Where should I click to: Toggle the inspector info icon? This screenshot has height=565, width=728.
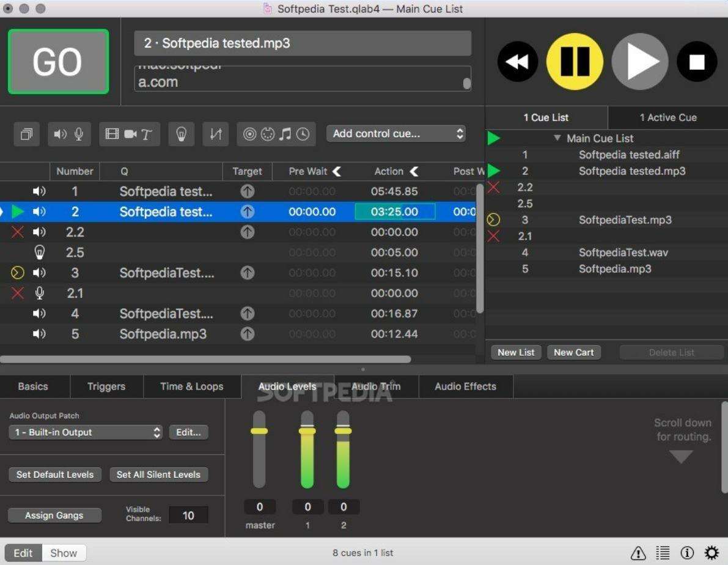(x=687, y=553)
